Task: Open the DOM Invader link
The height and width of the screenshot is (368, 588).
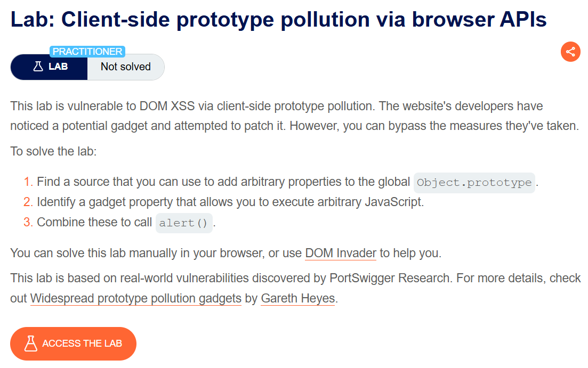Action: (340, 253)
